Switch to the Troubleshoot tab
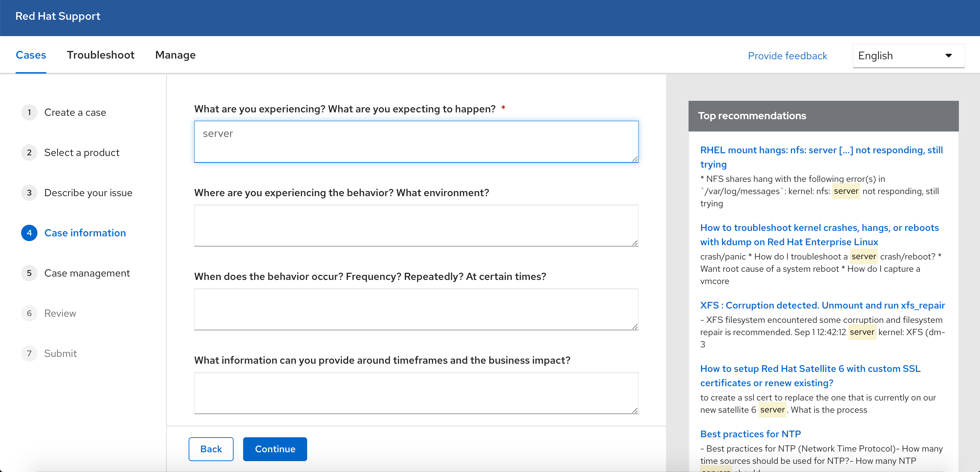 click(x=100, y=55)
